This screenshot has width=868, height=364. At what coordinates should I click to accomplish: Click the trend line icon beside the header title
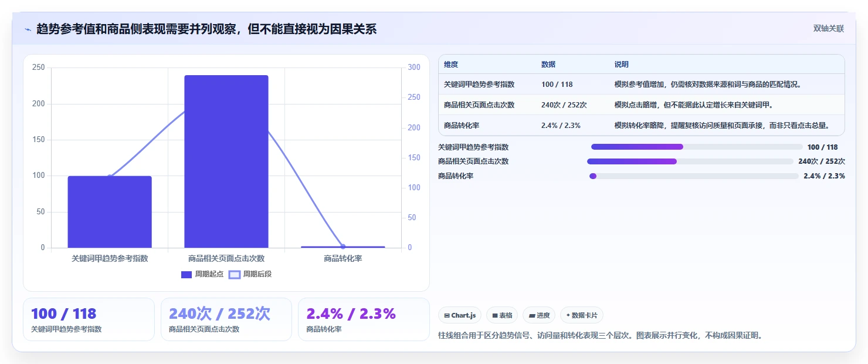tap(28, 29)
